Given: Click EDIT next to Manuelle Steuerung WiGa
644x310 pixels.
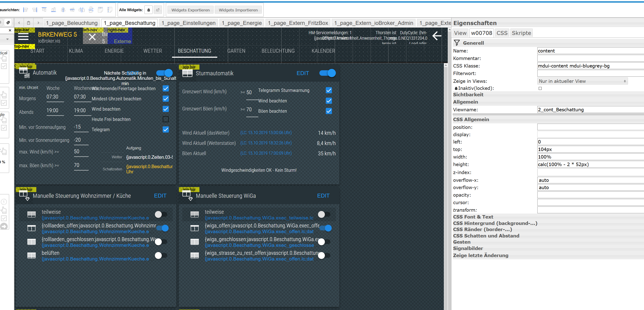Looking at the screenshot, I should tap(323, 196).
